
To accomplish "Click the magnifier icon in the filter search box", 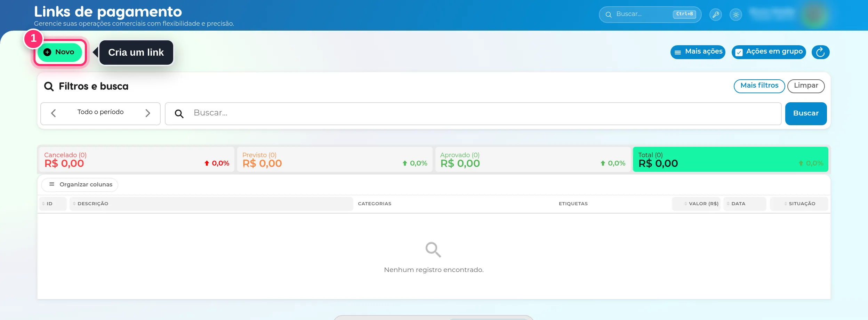I will tap(179, 114).
